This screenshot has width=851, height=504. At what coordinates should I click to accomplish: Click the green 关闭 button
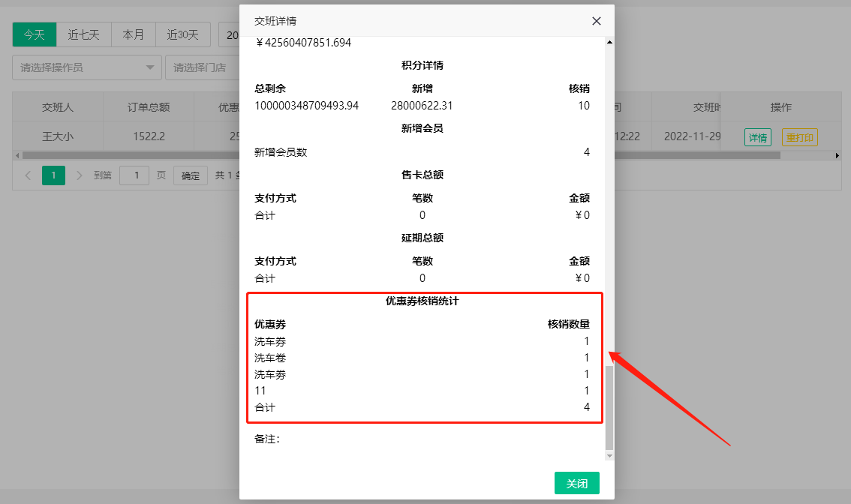[576, 484]
